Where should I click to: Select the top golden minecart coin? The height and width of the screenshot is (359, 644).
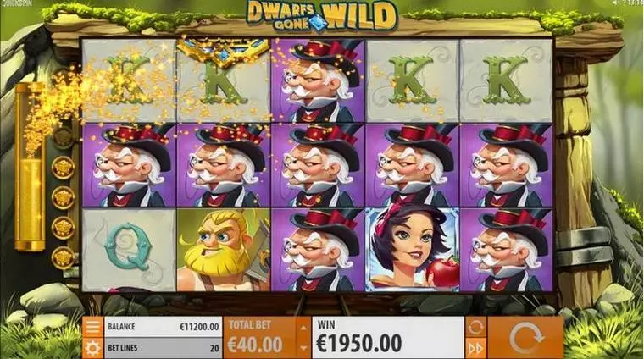tap(63, 168)
